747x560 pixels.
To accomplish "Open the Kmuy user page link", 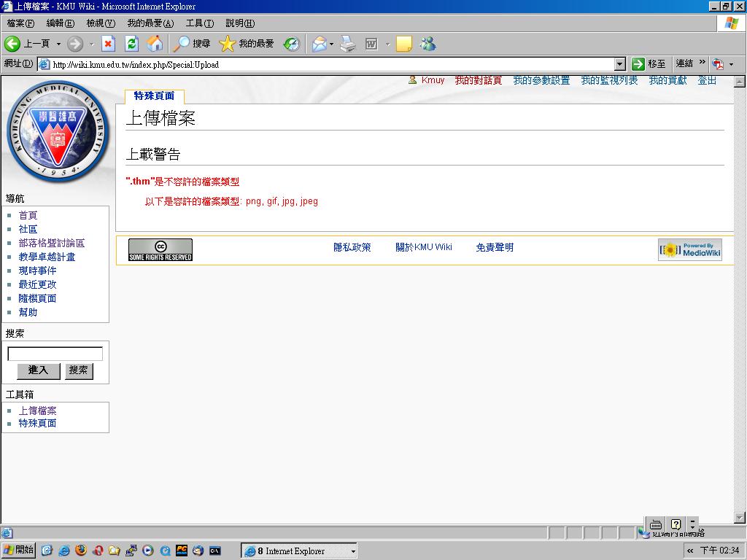I will tap(433, 80).
